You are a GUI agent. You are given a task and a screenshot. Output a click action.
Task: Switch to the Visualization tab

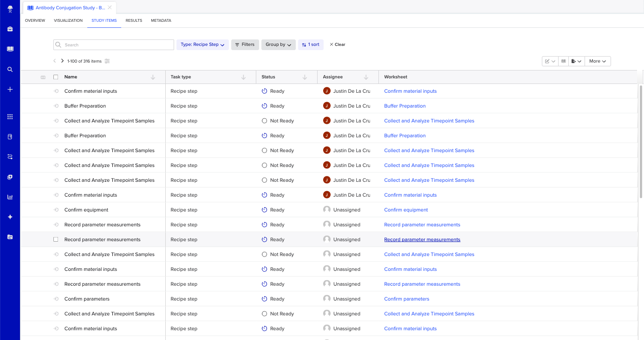(x=68, y=20)
